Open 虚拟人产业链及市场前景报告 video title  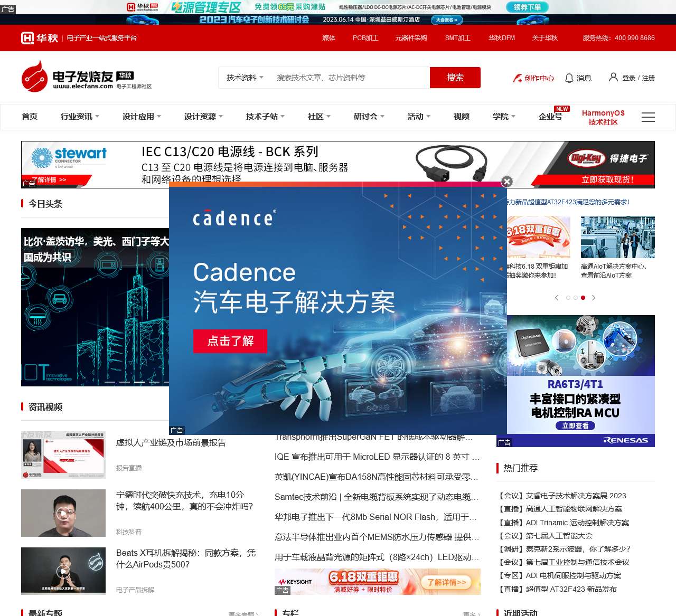171,442
